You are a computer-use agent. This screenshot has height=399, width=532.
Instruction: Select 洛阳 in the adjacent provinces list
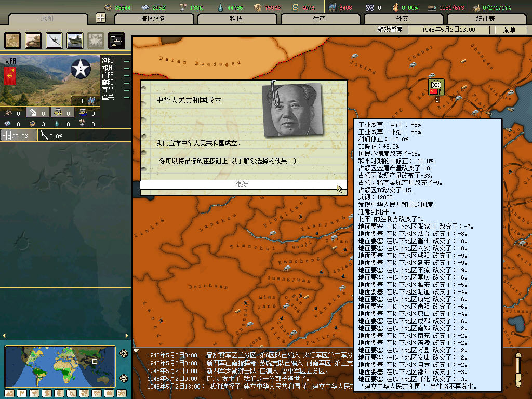[x=108, y=60]
